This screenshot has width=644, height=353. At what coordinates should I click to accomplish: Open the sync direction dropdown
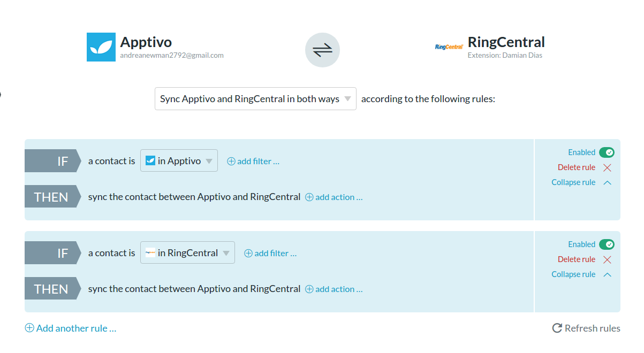(255, 99)
